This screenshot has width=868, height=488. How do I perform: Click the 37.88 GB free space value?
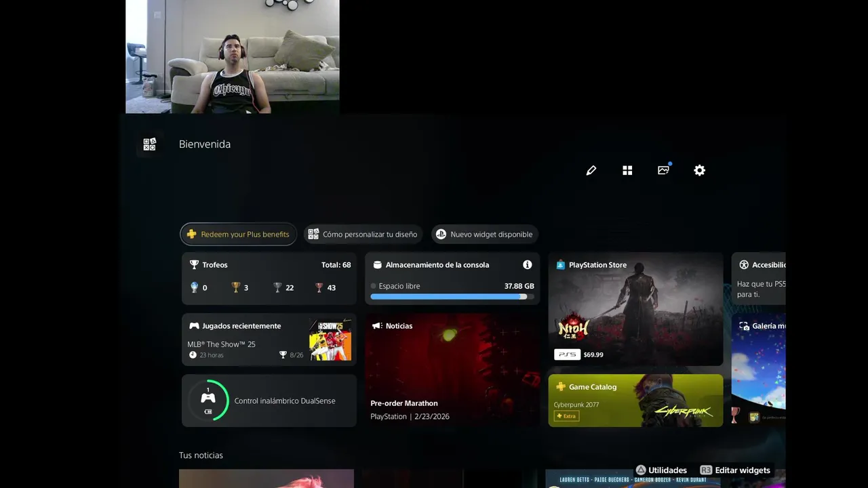click(519, 286)
